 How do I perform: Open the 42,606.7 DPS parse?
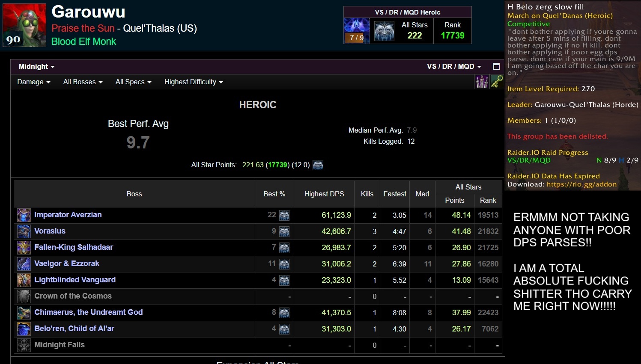tap(336, 231)
